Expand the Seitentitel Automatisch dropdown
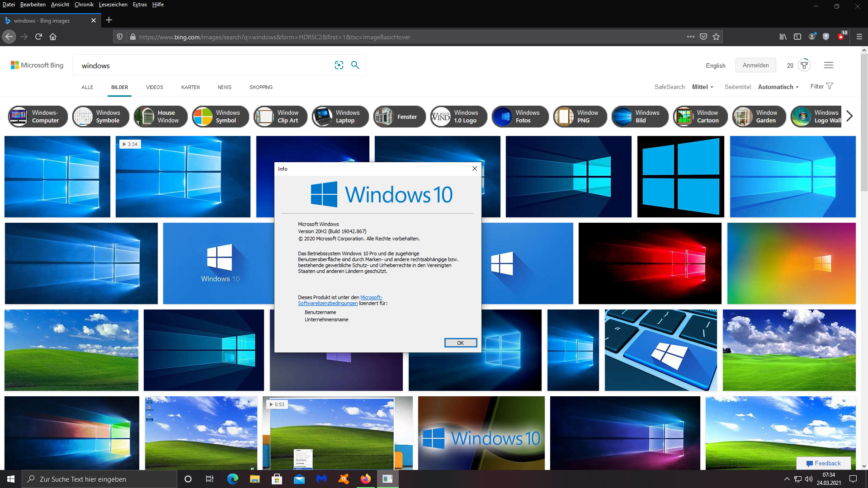 778,87
